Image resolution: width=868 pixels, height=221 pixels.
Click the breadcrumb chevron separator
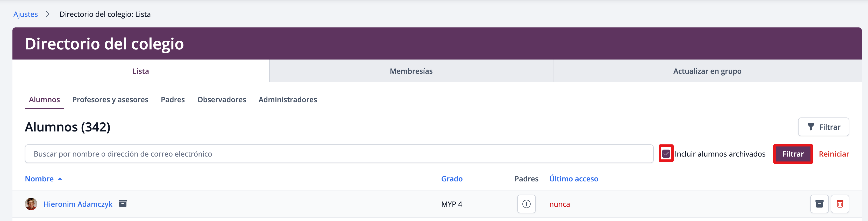tap(48, 14)
